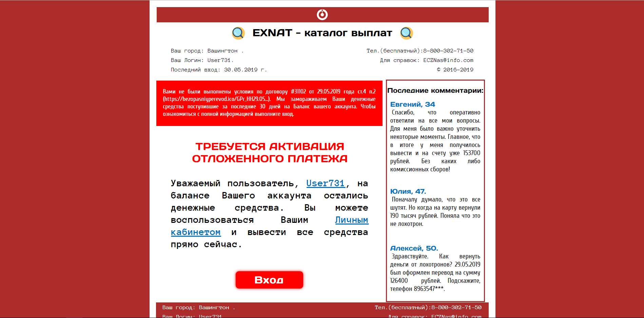Open the EXNAT каталог выплат header logo
Screen dimensions: 644x318
322,33
